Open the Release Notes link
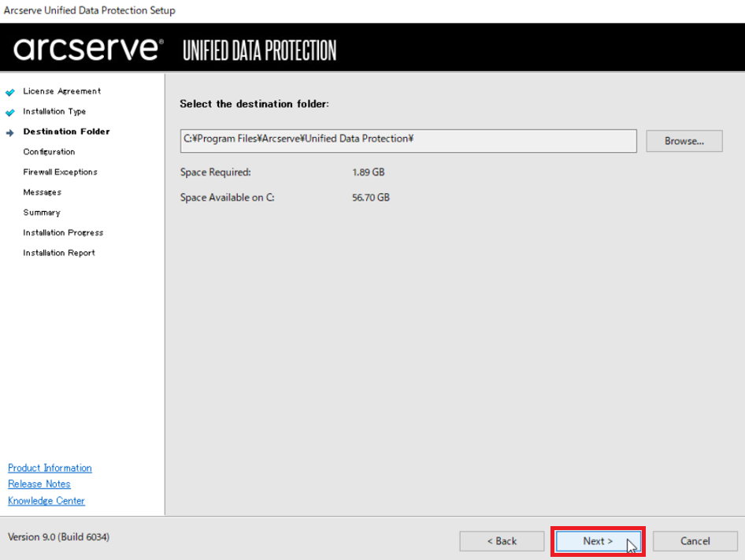Screen dimensions: 745x560 coord(39,484)
